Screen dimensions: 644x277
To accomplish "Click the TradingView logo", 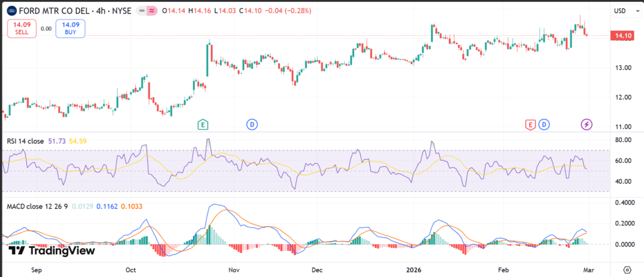I will click(52, 251).
